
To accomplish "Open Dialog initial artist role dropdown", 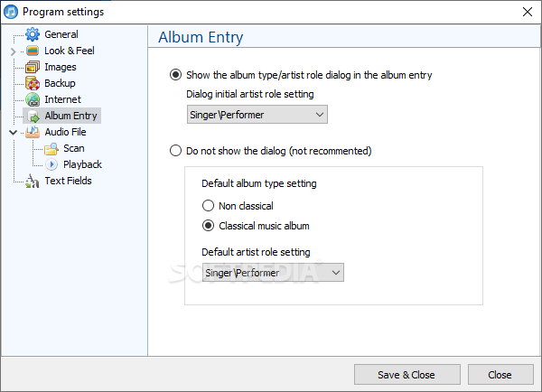I will point(257,115).
